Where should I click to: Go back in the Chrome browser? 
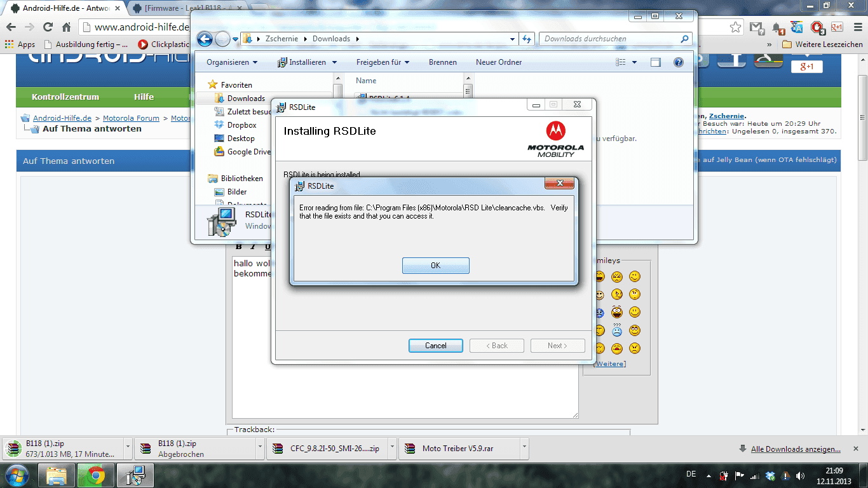click(11, 27)
